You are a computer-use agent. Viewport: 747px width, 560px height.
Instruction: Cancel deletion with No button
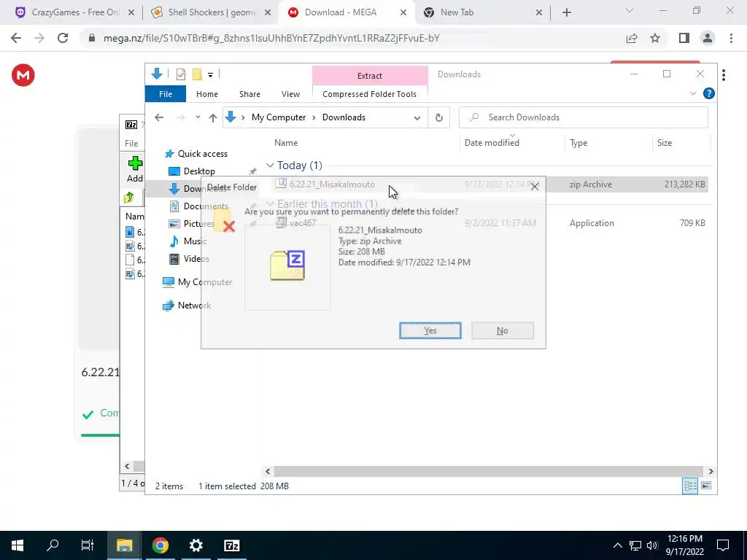(502, 330)
